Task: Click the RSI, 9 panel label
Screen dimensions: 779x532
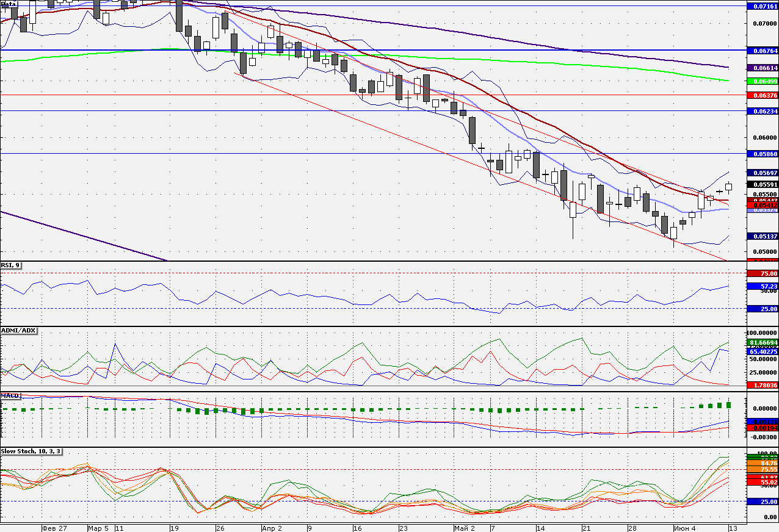Action: 10,265
